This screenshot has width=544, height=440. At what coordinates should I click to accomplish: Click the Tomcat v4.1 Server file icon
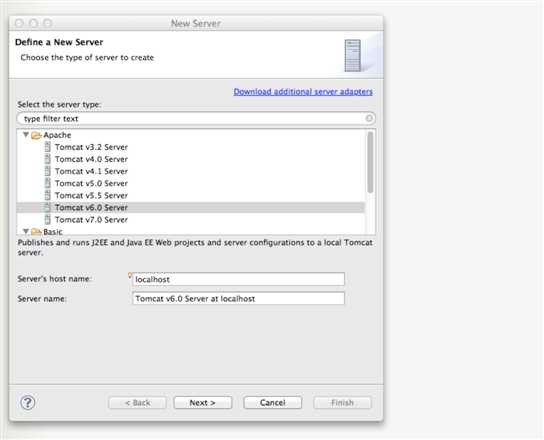(x=48, y=171)
